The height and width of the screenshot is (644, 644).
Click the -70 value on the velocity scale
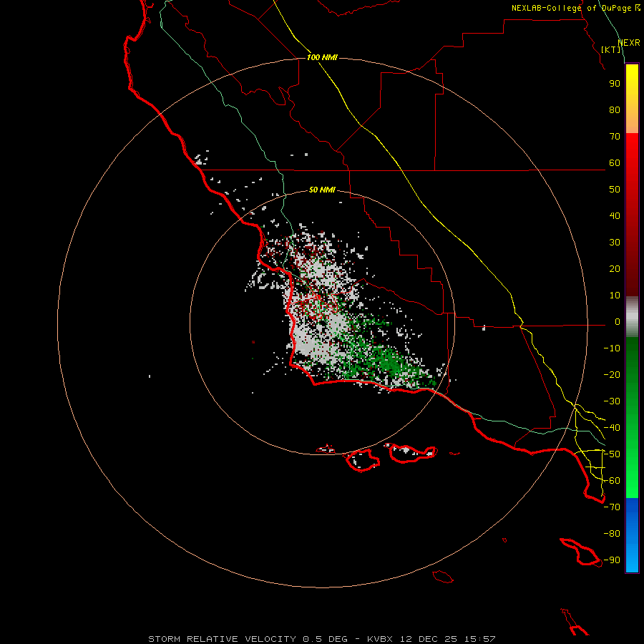pyautogui.click(x=612, y=507)
